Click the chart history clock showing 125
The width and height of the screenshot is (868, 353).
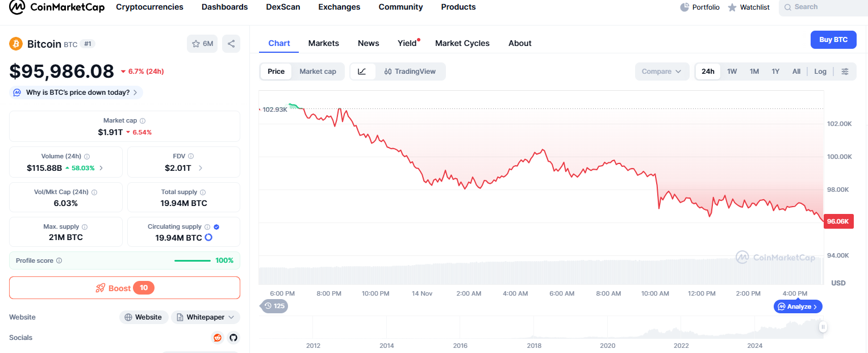pyautogui.click(x=274, y=306)
